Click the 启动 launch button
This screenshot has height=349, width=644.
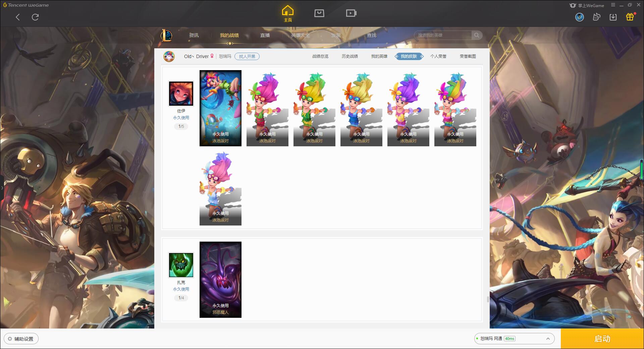(x=602, y=339)
